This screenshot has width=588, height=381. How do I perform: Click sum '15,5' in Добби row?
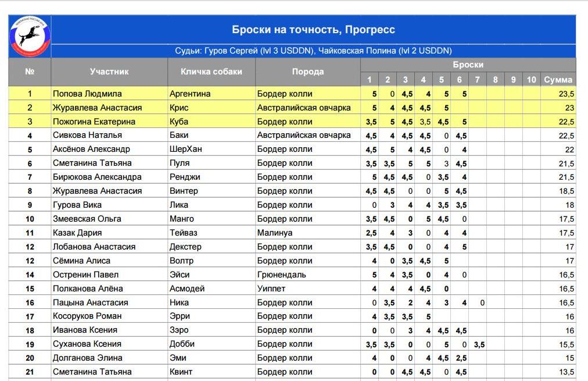[567, 344]
